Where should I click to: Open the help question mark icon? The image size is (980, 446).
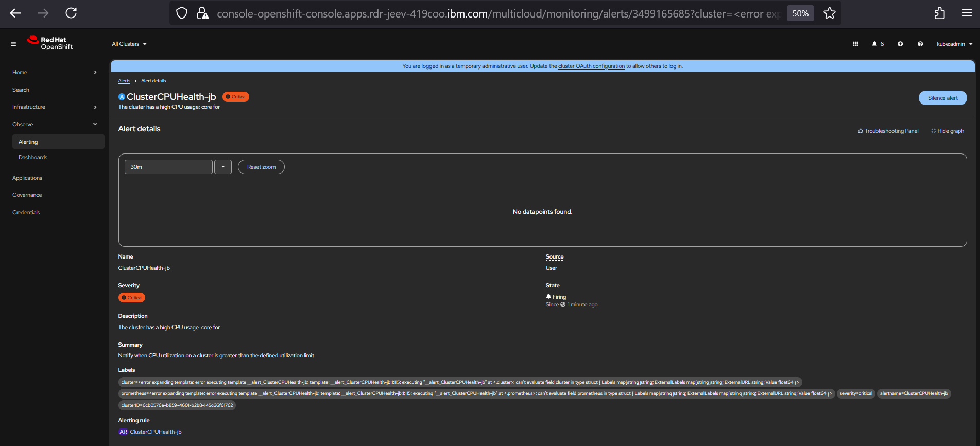920,44
